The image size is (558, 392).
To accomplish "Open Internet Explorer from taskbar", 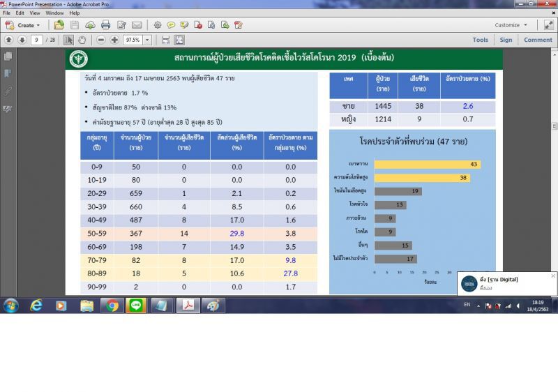I will tap(36, 306).
